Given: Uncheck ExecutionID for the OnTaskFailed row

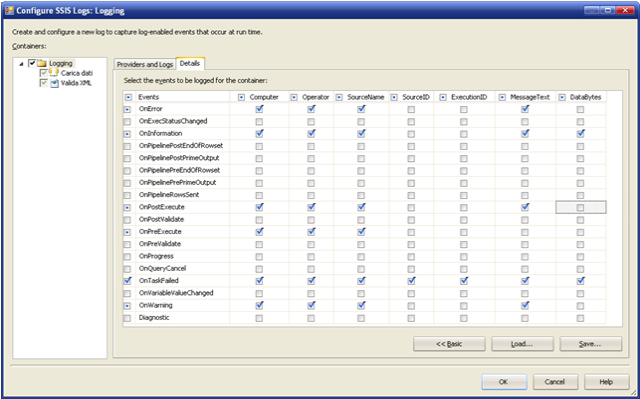Looking at the screenshot, I should [464, 281].
